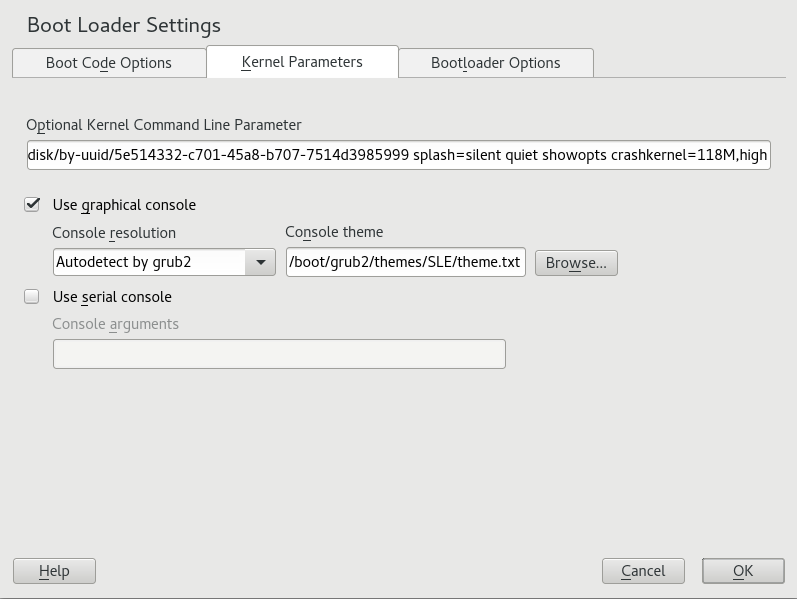This screenshot has height=599, width=797.
Task: Click into the Console theme path field
Action: click(405, 263)
